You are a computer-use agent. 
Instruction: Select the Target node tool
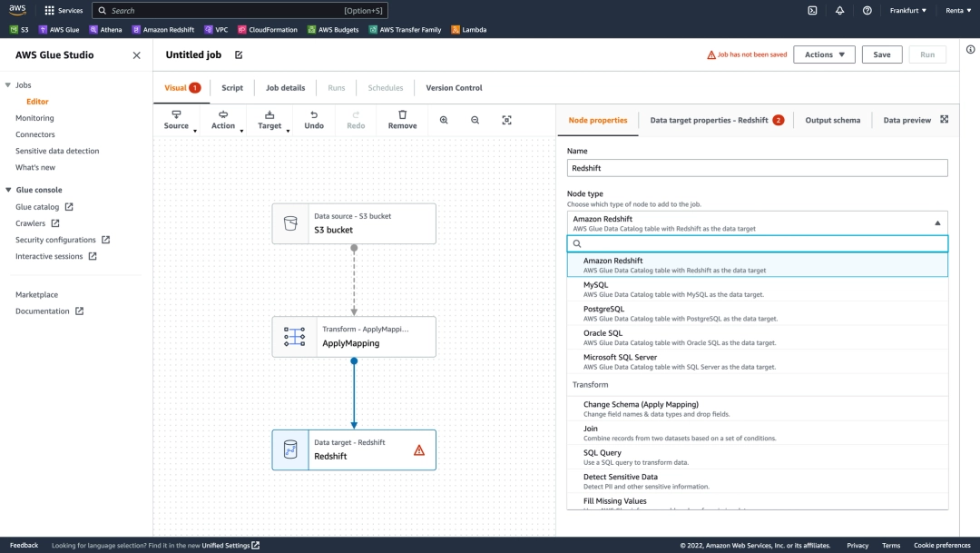point(269,119)
